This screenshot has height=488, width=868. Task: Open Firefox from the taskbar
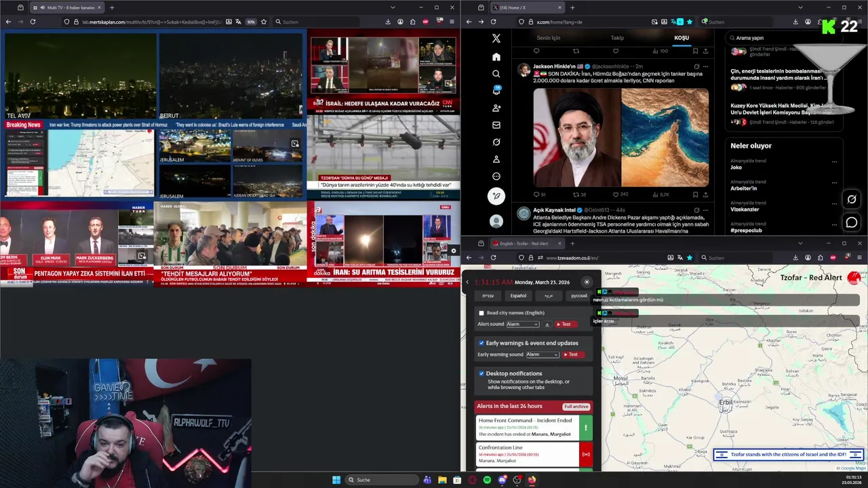pyautogui.click(x=532, y=480)
